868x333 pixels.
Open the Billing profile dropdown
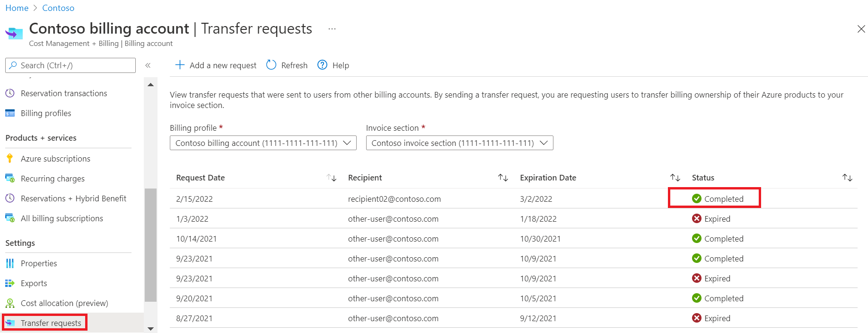tap(263, 143)
